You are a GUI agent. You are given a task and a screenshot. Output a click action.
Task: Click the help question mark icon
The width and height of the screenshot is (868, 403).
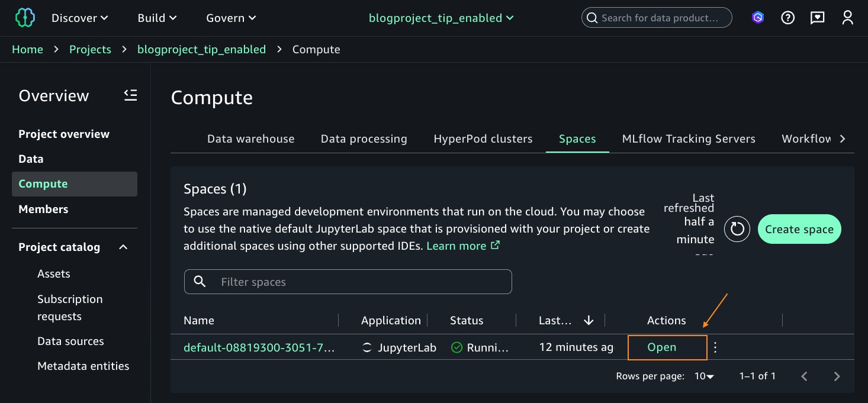787,18
